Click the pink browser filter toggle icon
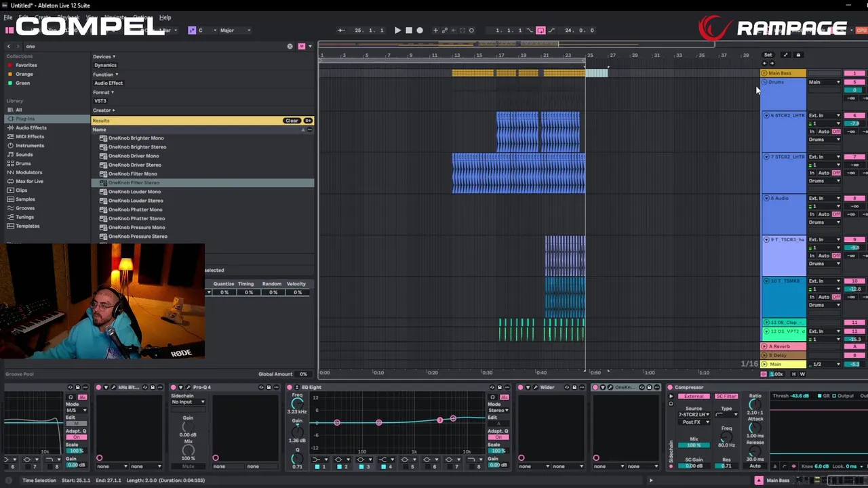Screen dimensions: 868x488 coord(302,46)
